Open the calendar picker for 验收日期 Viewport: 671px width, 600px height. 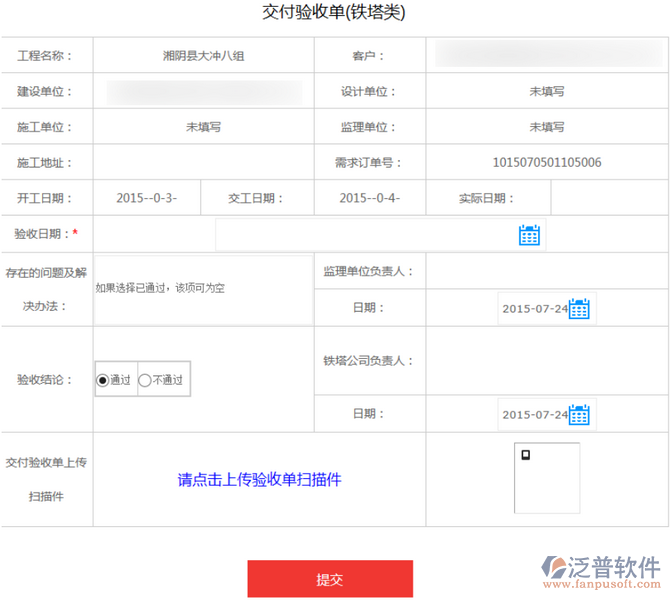click(529, 235)
